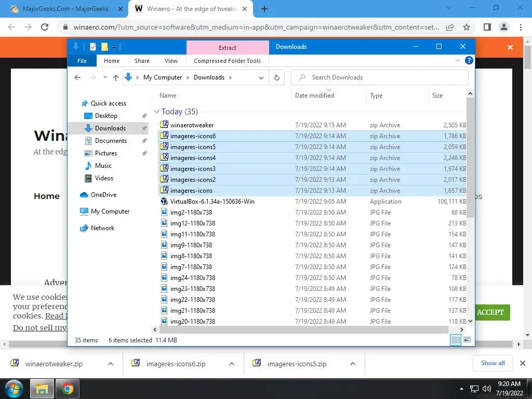Image resolution: width=532 pixels, height=399 pixels.
Task: Click the Chrome share page icon
Action: pyautogui.click(x=450, y=27)
